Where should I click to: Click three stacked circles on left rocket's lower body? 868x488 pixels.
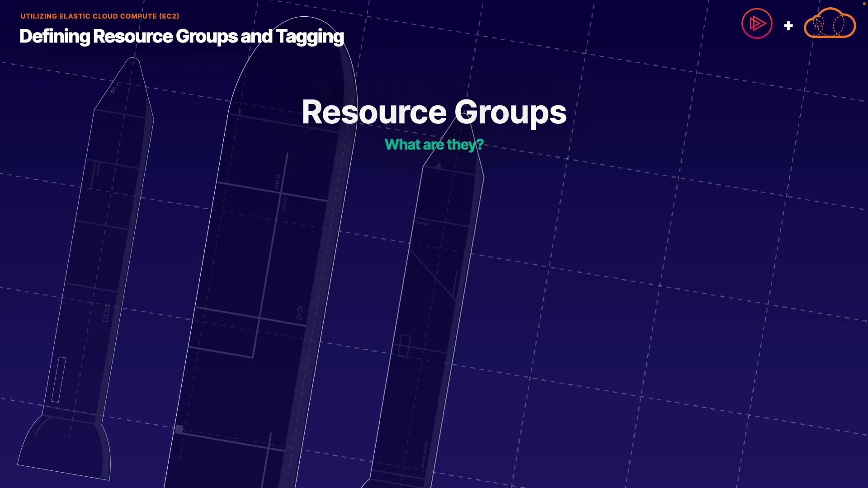[x=106, y=313]
